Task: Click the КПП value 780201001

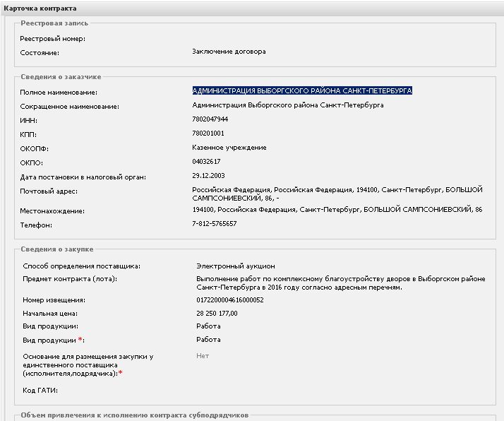Action: point(208,133)
